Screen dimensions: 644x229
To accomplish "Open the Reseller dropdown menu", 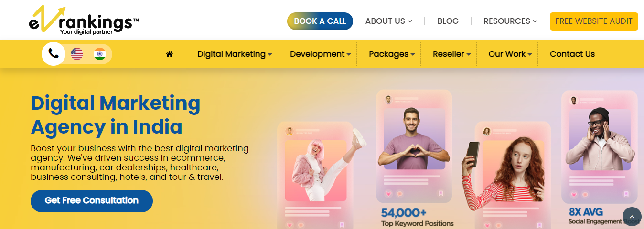I will (x=451, y=54).
